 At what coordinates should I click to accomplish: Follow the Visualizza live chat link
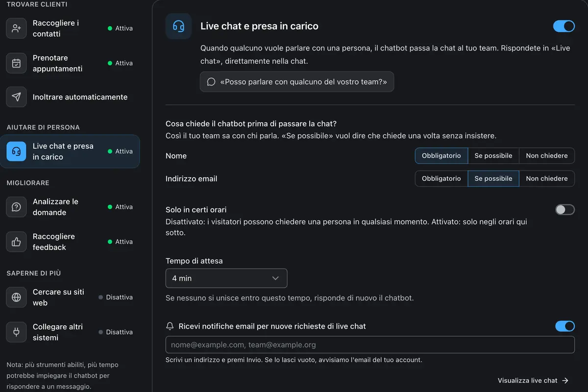[533, 381]
